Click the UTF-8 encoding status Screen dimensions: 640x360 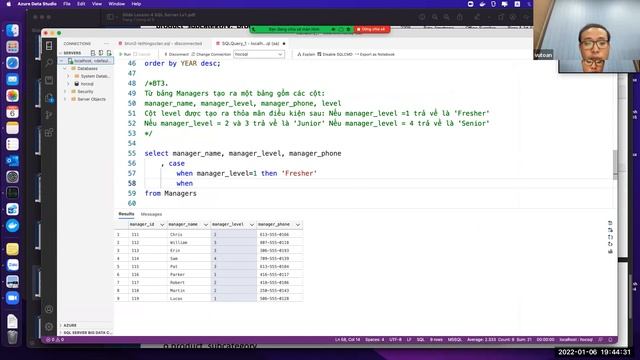click(x=395, y=340)
